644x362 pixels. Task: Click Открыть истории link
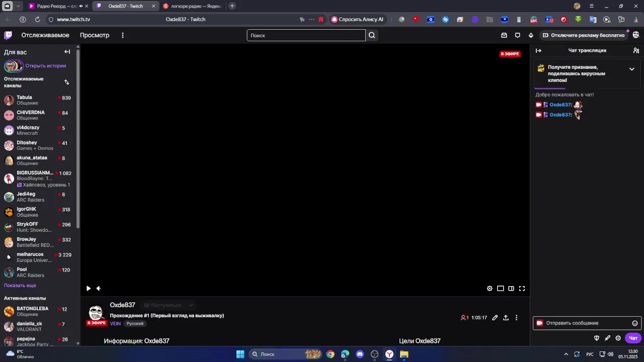[46, 66]
